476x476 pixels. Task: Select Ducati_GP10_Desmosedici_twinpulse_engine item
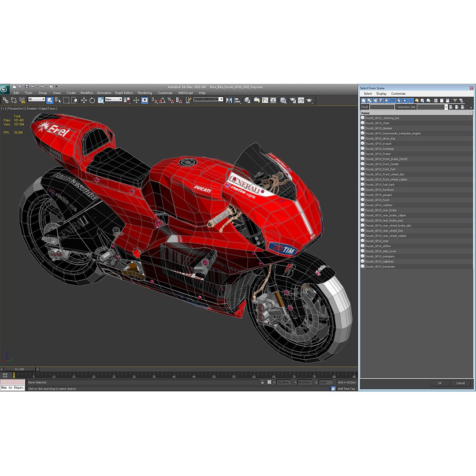click(x=393, y=133)
